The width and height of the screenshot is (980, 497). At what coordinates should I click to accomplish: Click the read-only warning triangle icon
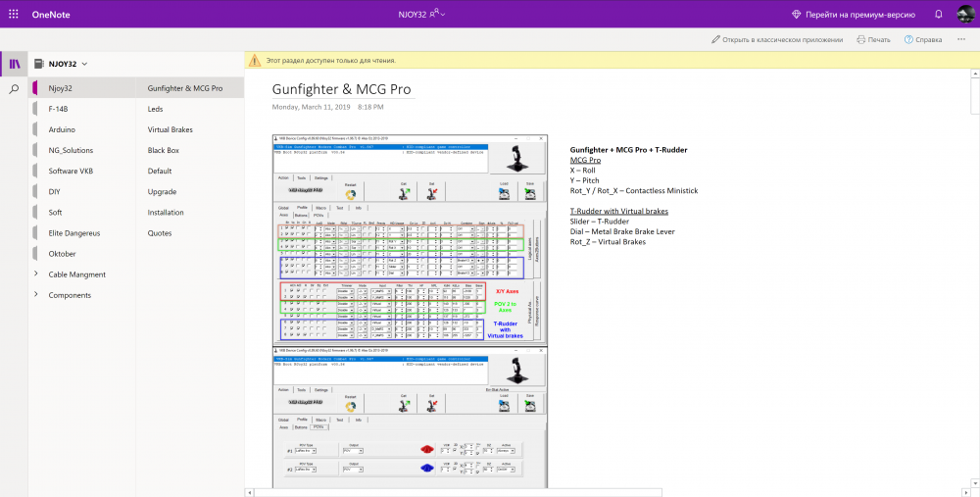[x=255, y=61]
